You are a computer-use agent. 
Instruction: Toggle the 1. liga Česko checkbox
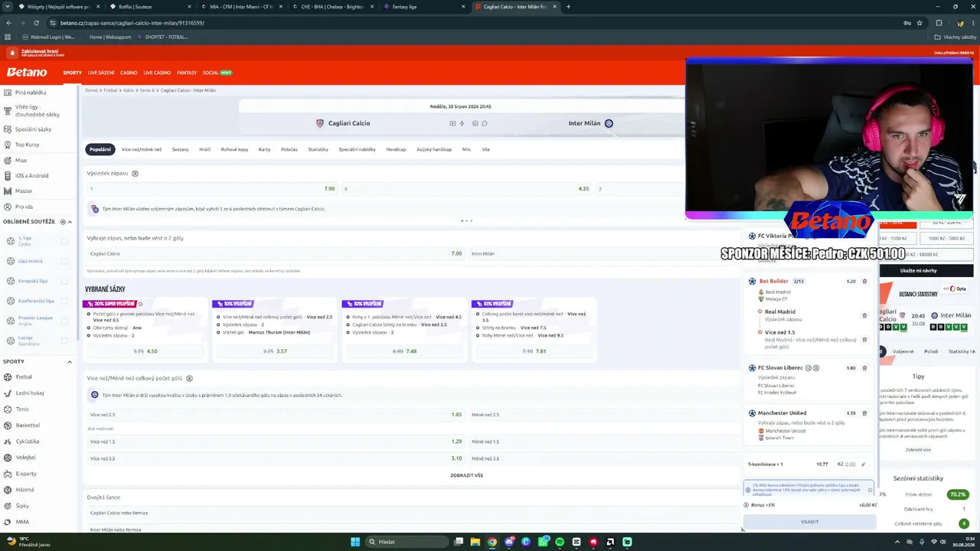pos(64,241)
